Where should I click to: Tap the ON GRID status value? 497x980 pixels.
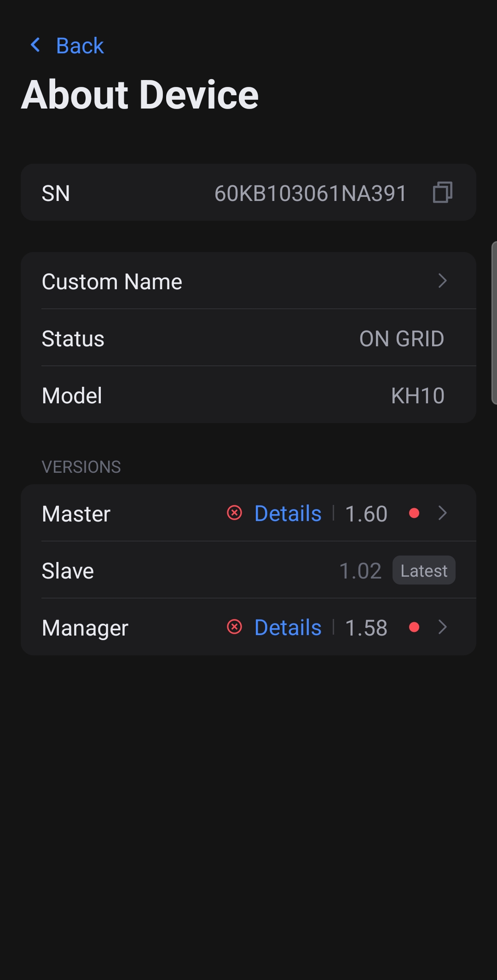pyautogui.click(x=402, y=338)
